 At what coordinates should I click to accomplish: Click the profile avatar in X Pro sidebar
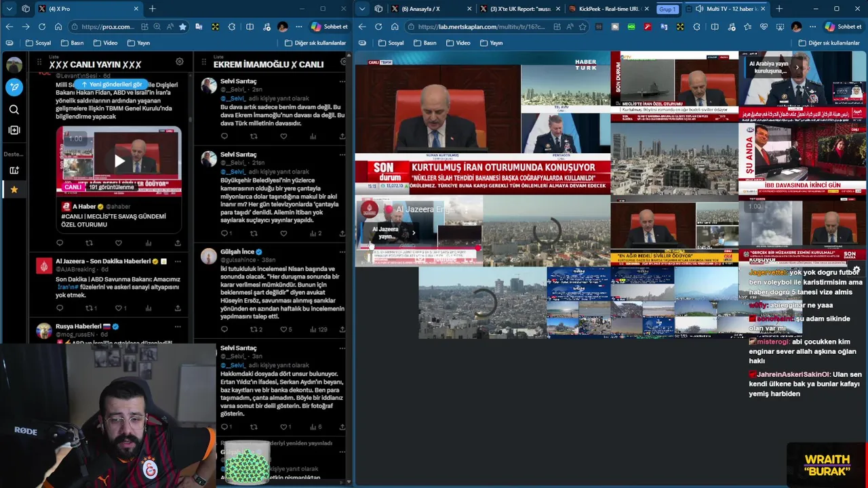pyautogui.click(x=14, y=65)
